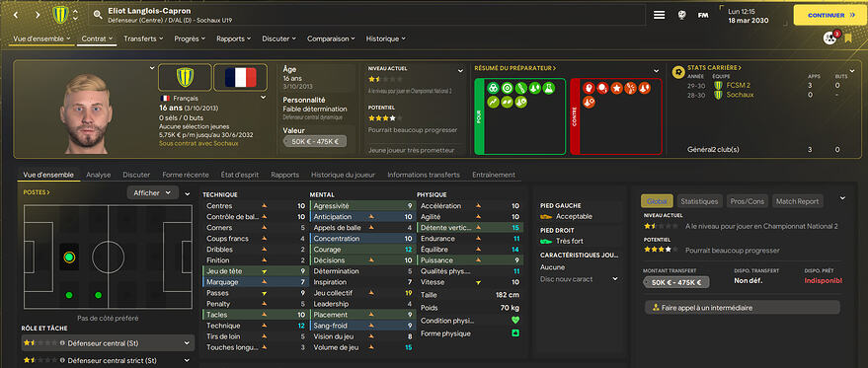Select the central defender position dot on pitch

tap(69, 257)
